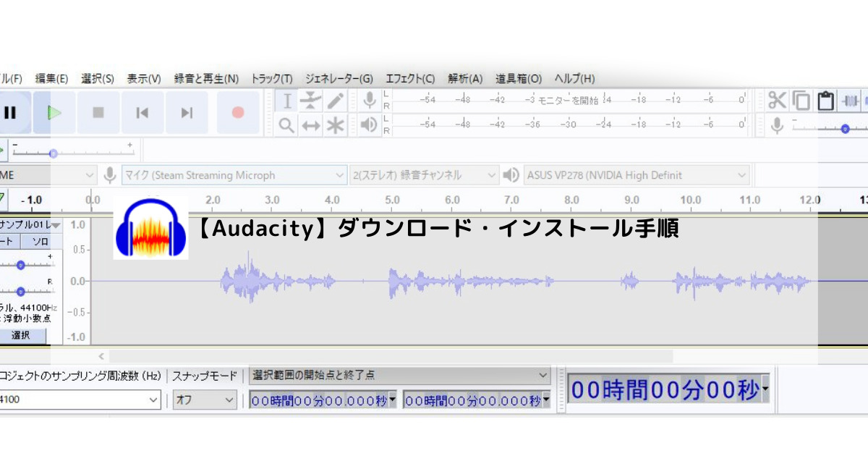Click the playback meter speaker icon
This screenshot has width=868, height=456.
[x=369, y=125]
